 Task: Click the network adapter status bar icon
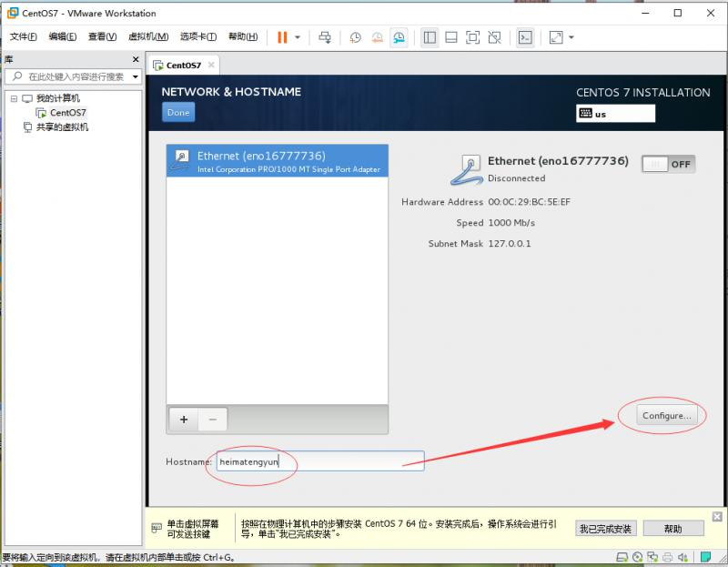pos(652,557)
